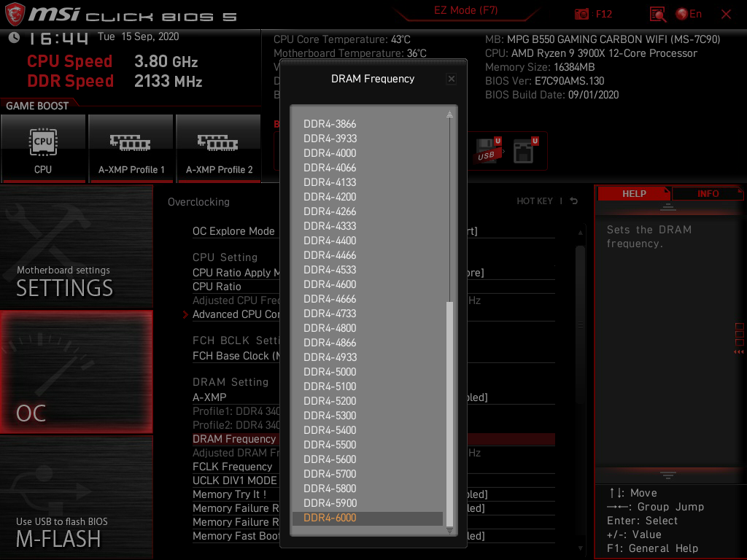This screenshot has width=747, height=560.
Task: Select DDR4-5600 frequency
Action: point(330,459)
